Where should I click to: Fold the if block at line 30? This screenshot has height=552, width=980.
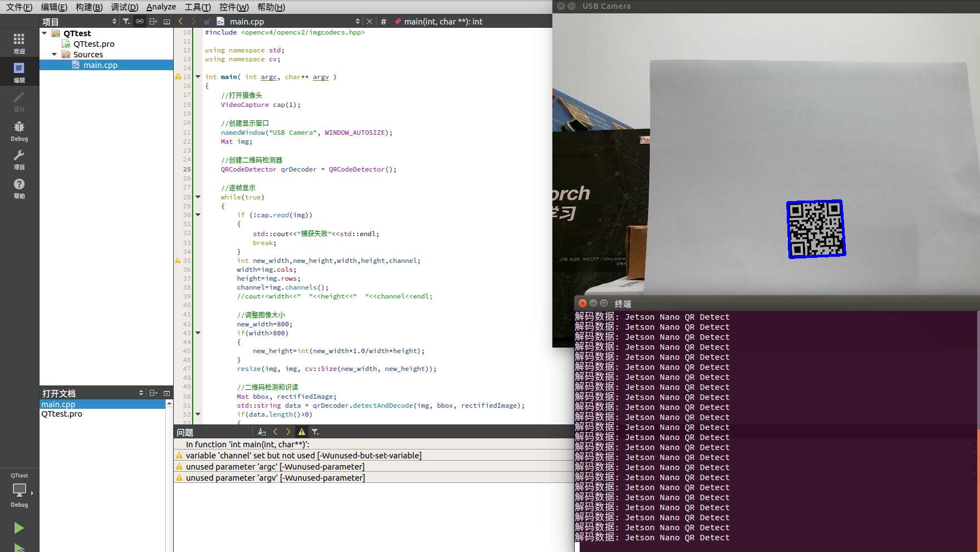[198, 215]
